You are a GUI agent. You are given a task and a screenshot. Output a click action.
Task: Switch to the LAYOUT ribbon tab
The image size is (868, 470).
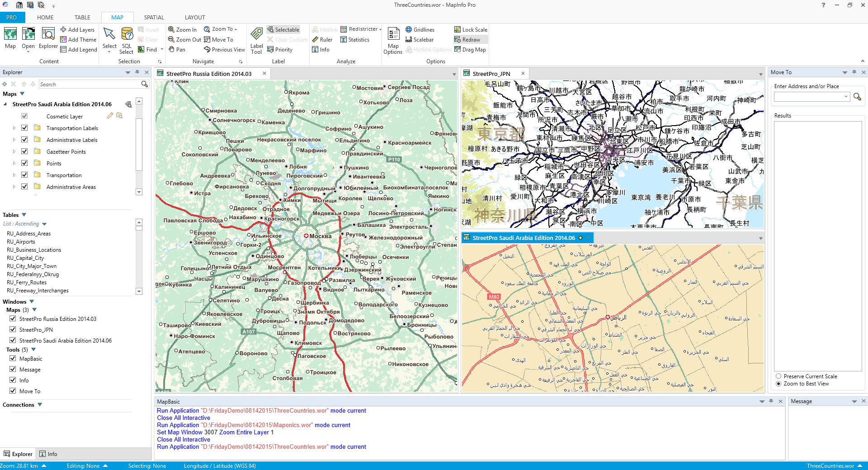point(195,18)
